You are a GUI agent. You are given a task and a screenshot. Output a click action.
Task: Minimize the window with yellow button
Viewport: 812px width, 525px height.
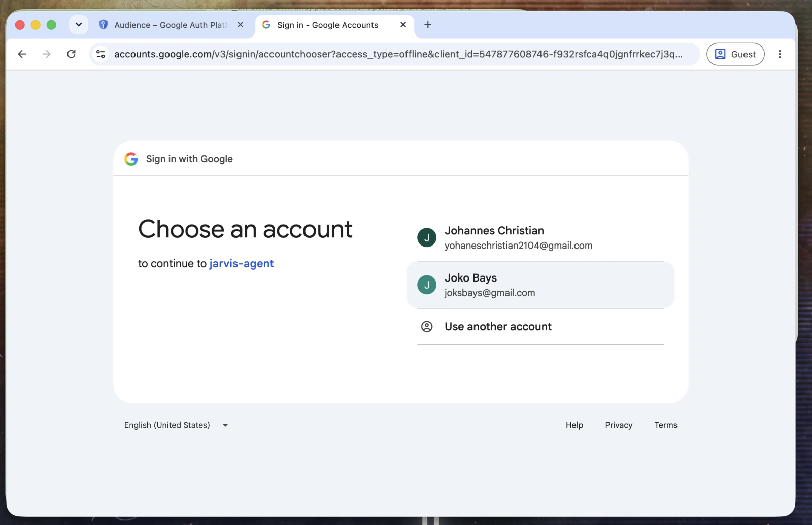tap(36, 25)
